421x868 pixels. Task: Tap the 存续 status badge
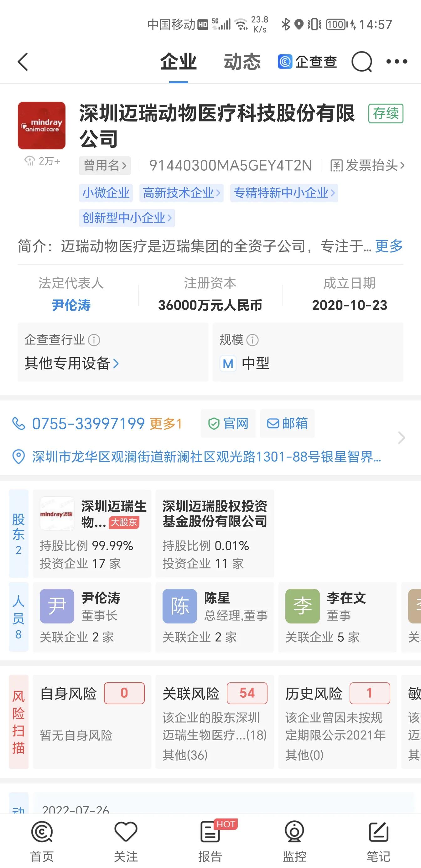pyautogui.click(x=386, y=114)
